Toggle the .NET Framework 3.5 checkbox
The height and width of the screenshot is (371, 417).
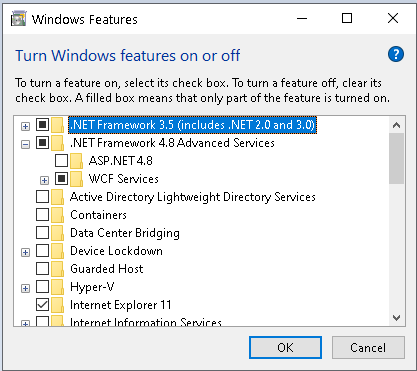coord(42,125)
